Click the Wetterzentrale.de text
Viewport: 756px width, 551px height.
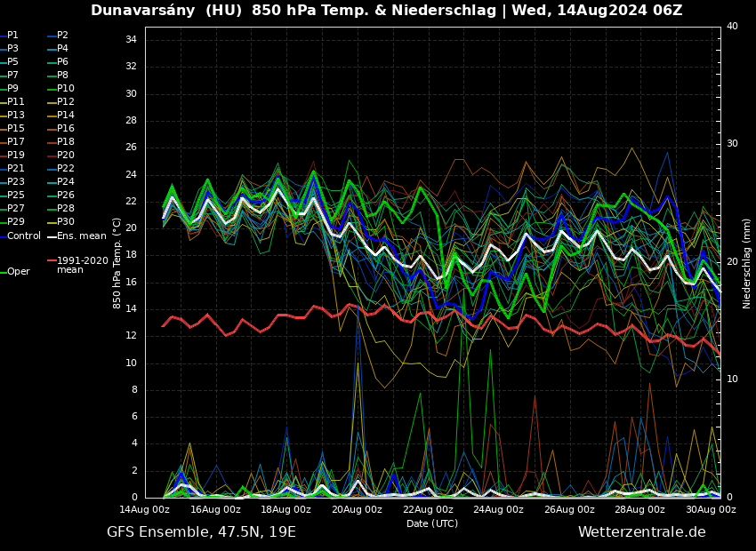pos(641,532)
